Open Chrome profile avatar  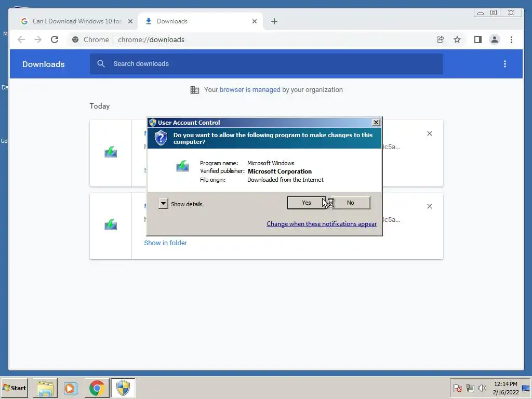point(495,39)
